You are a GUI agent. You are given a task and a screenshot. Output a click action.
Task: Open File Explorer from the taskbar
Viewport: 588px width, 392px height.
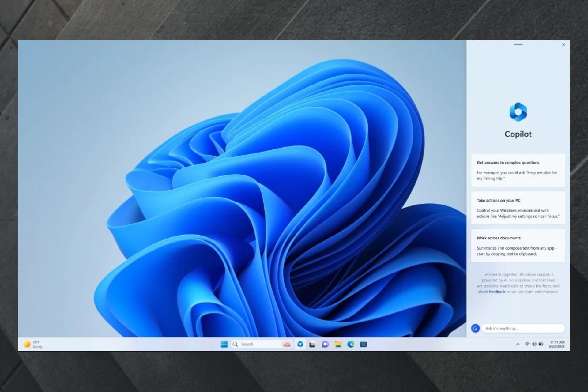pyautogui.click(x=338, y=345)
